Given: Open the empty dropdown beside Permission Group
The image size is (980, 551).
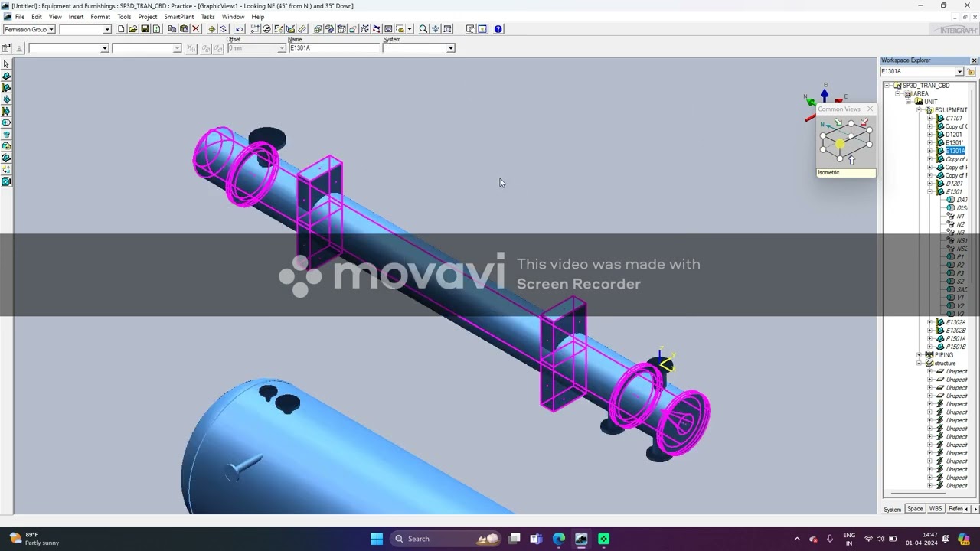Looking at the screenshot, I should tap(107, 29).
